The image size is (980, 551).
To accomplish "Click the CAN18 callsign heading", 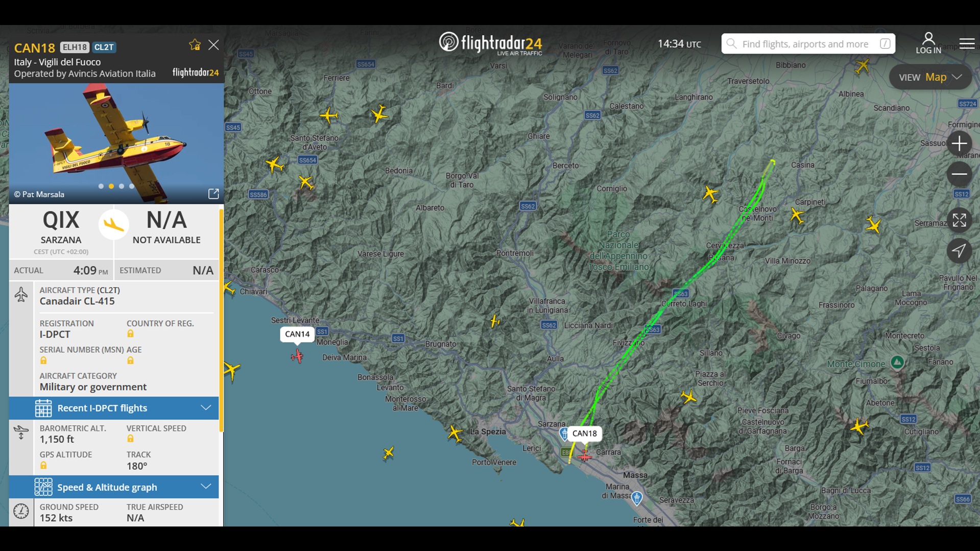I will point(34,48).
